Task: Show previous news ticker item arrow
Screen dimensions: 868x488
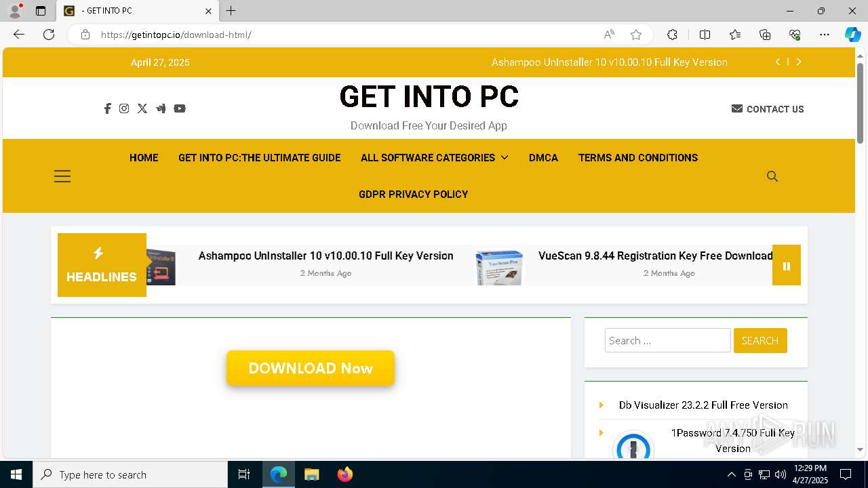Action: [778, 62]
